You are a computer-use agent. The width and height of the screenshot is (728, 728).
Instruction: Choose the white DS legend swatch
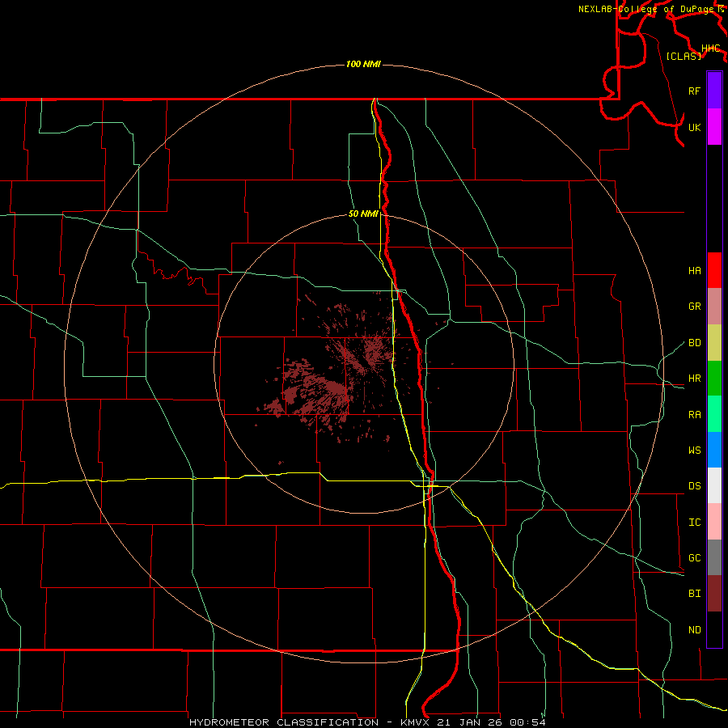pyautogui.click(x=714, y=485)
